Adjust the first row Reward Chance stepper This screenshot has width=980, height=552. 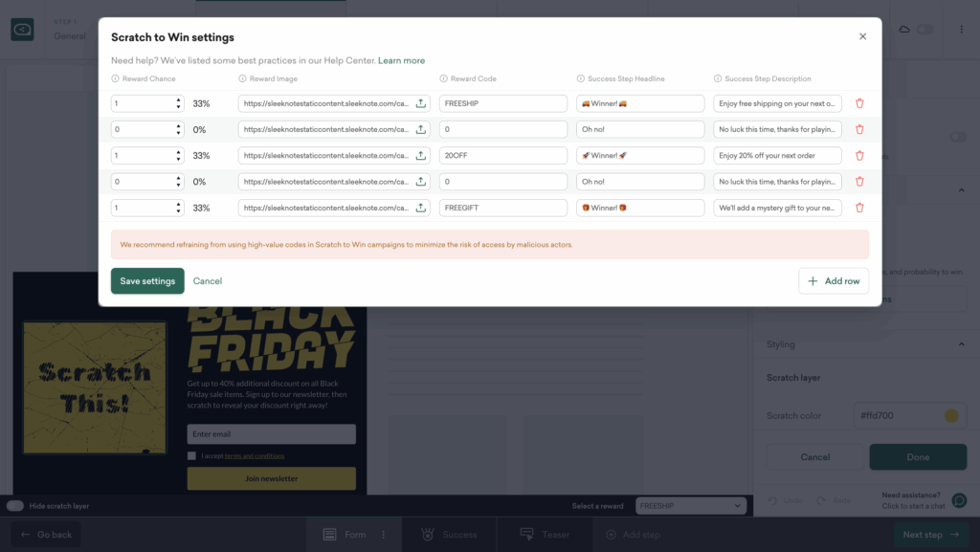[x=178, y=103]
